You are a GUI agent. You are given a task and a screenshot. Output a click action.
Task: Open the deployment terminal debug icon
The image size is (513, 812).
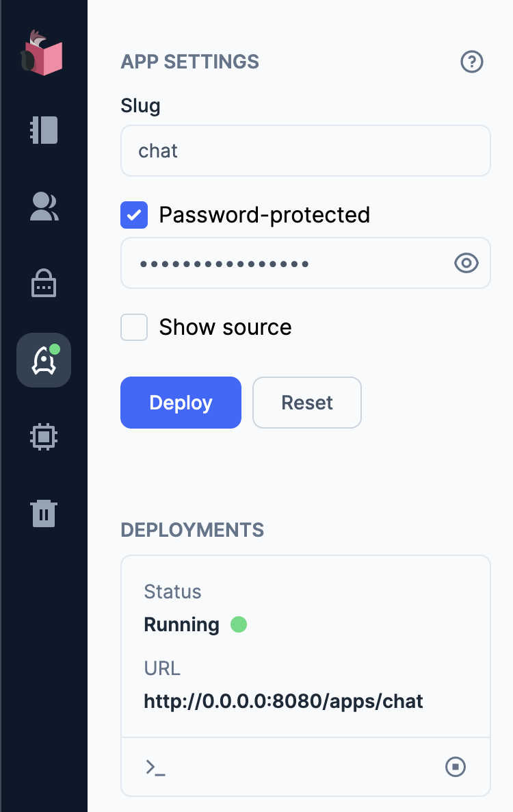tap(156, 767)
